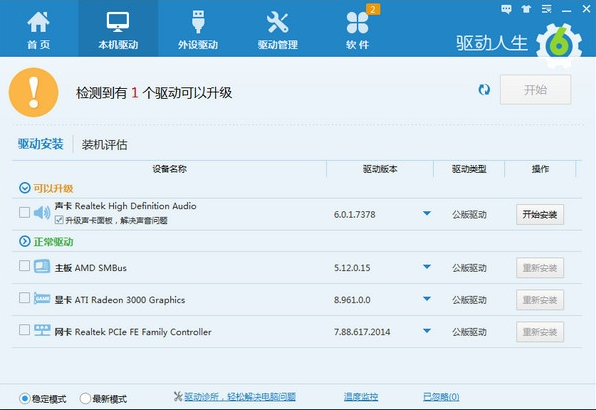Check the Realtek PCIe FE Controller checkbox
This screenshot has width=596, height=410.
[x=24, y=329]
